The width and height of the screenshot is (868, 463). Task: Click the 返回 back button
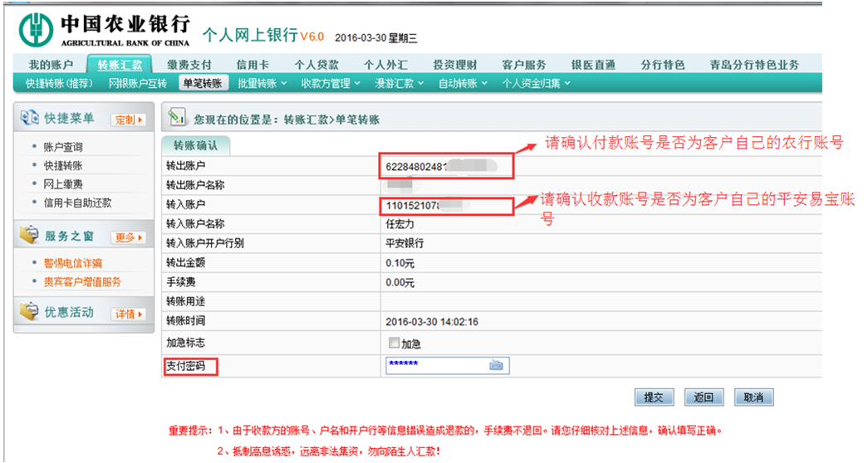[704, 397]
